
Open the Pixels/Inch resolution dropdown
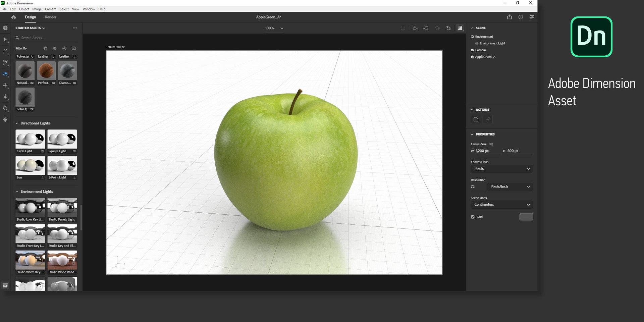coord(510,186)
